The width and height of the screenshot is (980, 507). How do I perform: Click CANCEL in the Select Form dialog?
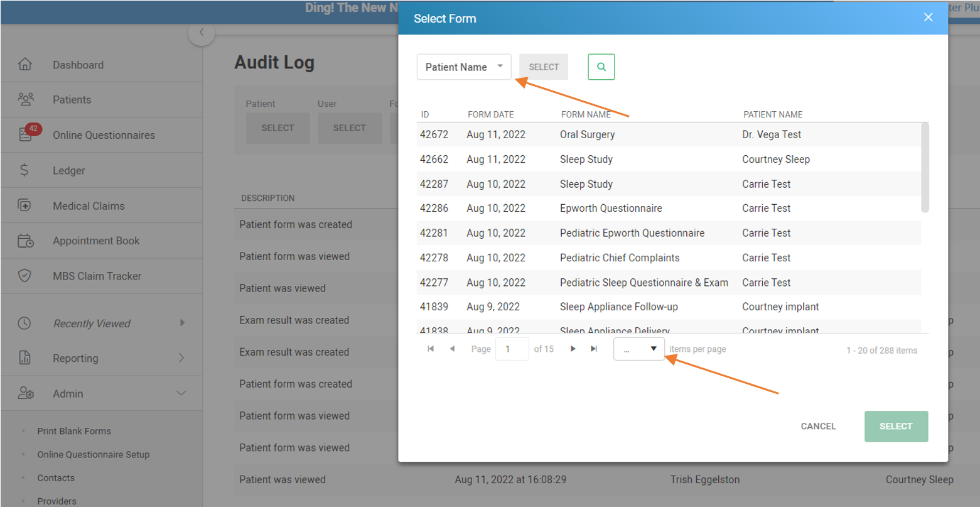click(x=817, y=426)
